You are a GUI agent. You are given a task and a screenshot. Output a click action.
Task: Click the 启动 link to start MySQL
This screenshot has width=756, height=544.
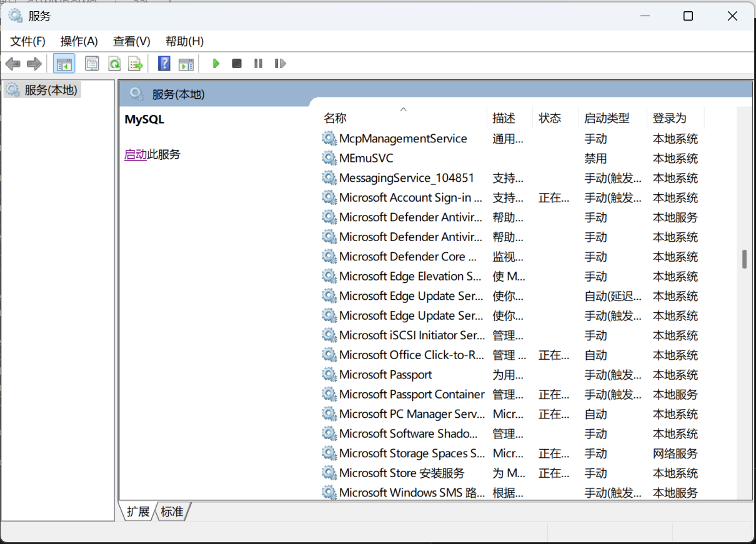point(135,154)
